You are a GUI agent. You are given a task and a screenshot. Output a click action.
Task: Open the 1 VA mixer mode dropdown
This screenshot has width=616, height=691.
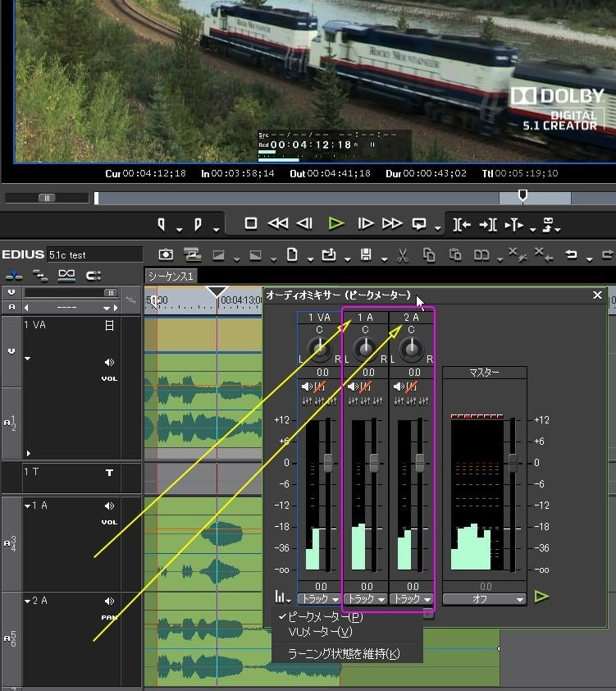pyautogui.click(x=319, y=599)
